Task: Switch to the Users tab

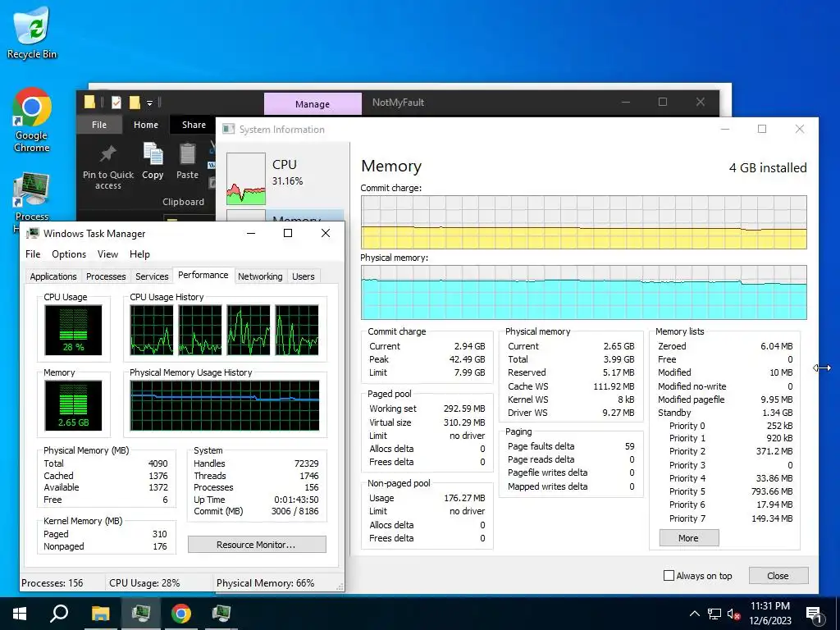Action: (304, 276)
